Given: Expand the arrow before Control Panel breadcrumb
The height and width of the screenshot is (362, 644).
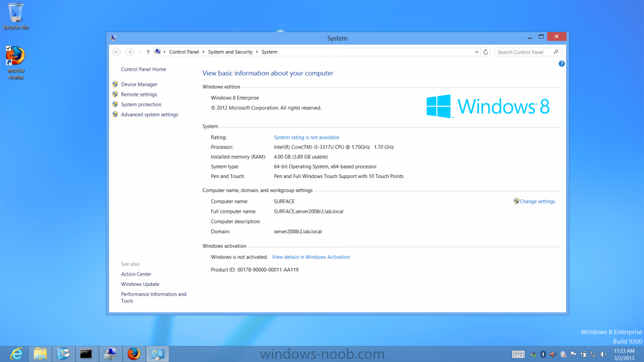Looking at the screenshot, I should coord(165,52).
